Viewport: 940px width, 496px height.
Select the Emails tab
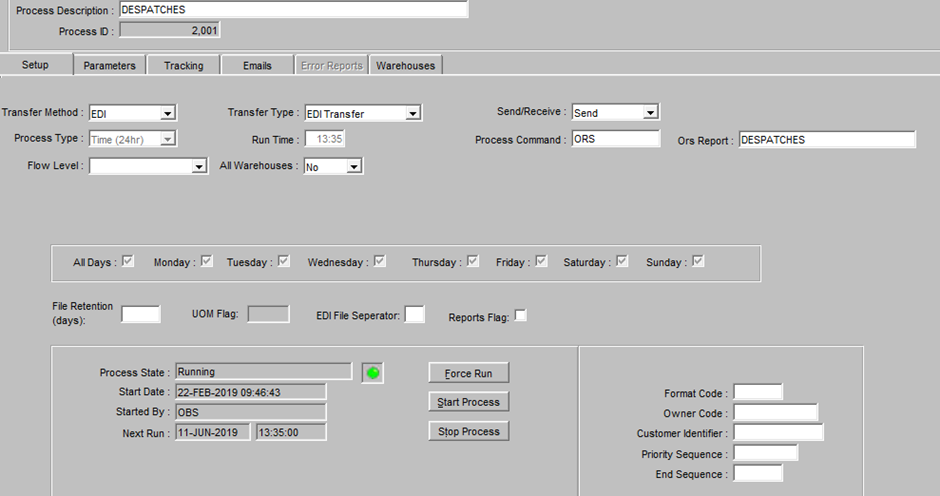click(x=257, y=65)
